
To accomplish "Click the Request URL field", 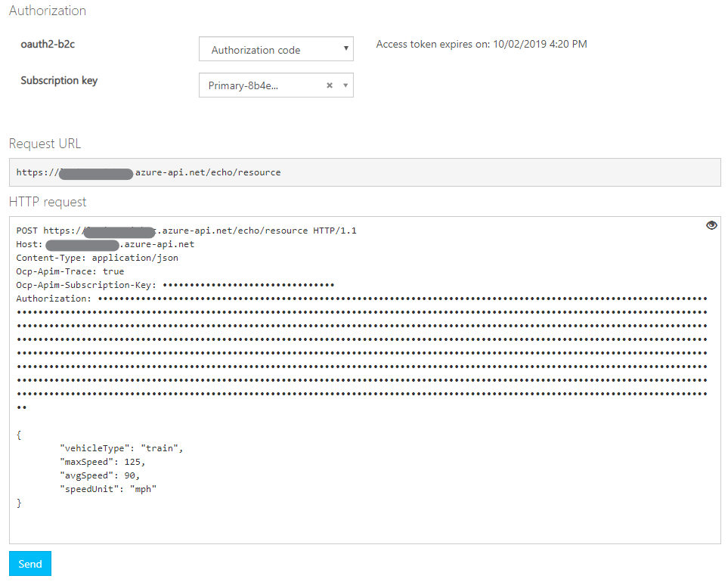I will 364,172.
